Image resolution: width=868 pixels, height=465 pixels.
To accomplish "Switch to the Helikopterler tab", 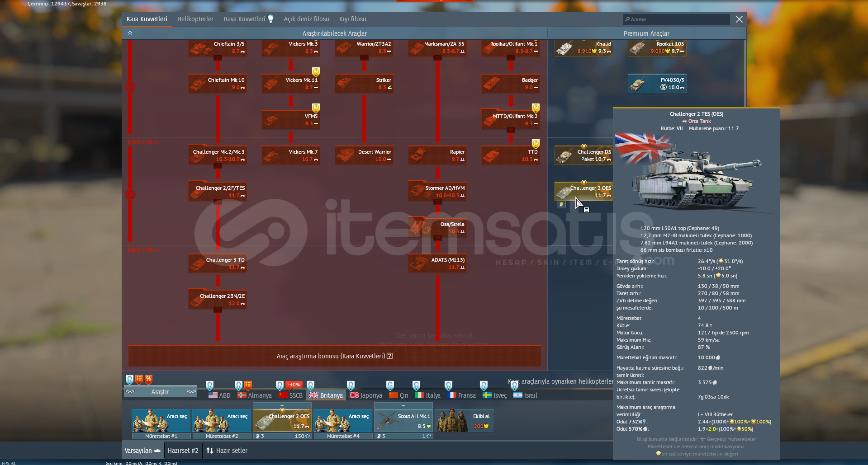I will coord(195,19).
